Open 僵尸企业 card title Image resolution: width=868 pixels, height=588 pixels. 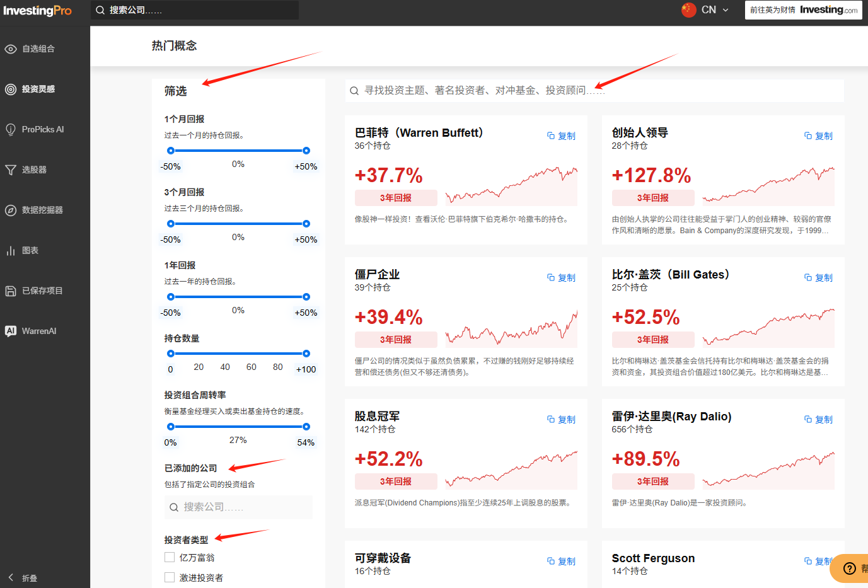377,274
